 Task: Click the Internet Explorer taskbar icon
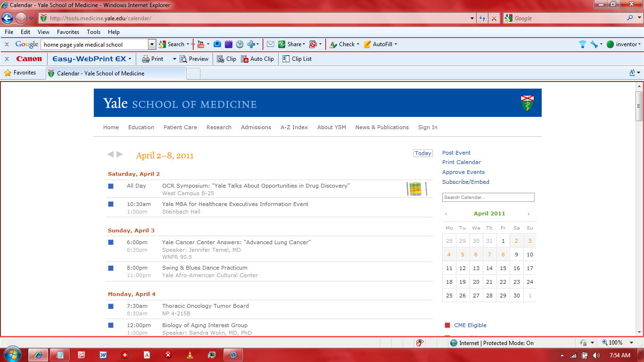point(38,354)
